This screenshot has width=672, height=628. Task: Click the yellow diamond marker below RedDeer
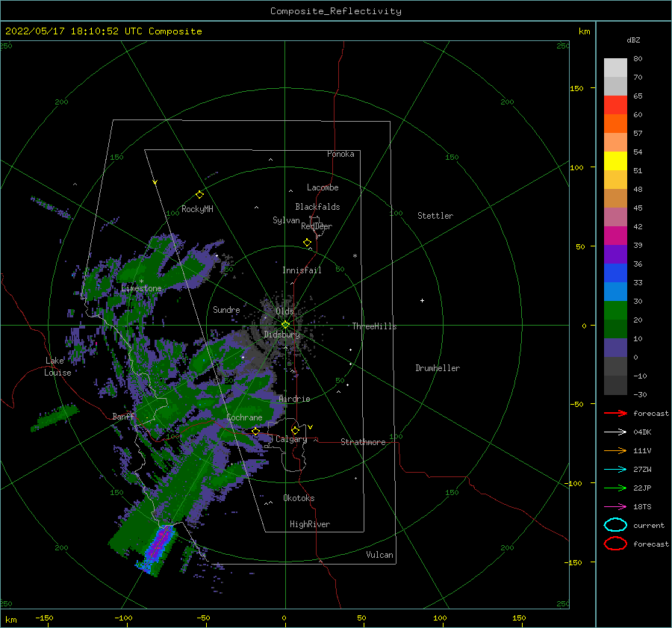(x=308, y=243)
